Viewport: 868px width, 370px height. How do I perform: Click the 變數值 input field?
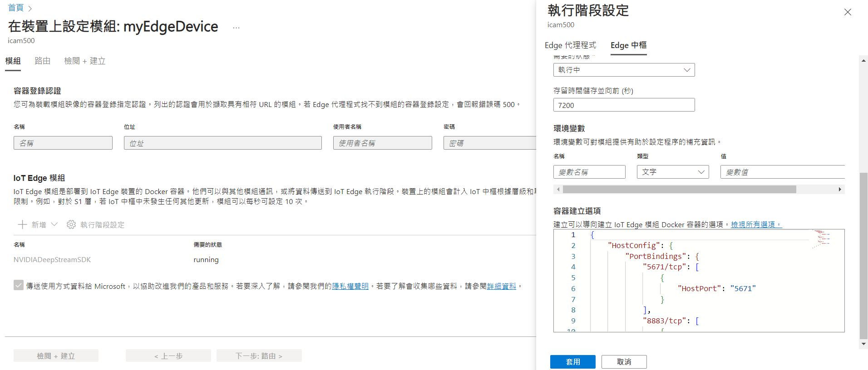click(782, 172)
